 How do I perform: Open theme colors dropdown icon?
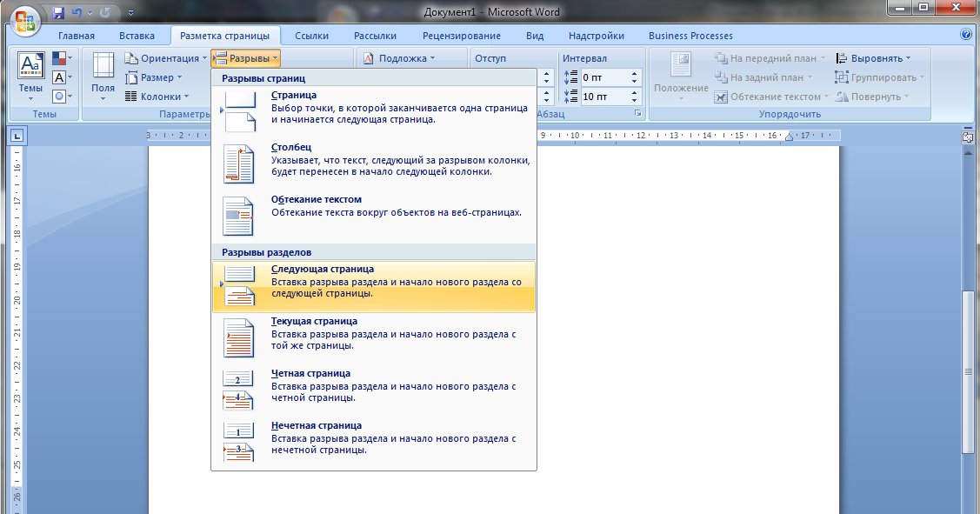(62, 59)
